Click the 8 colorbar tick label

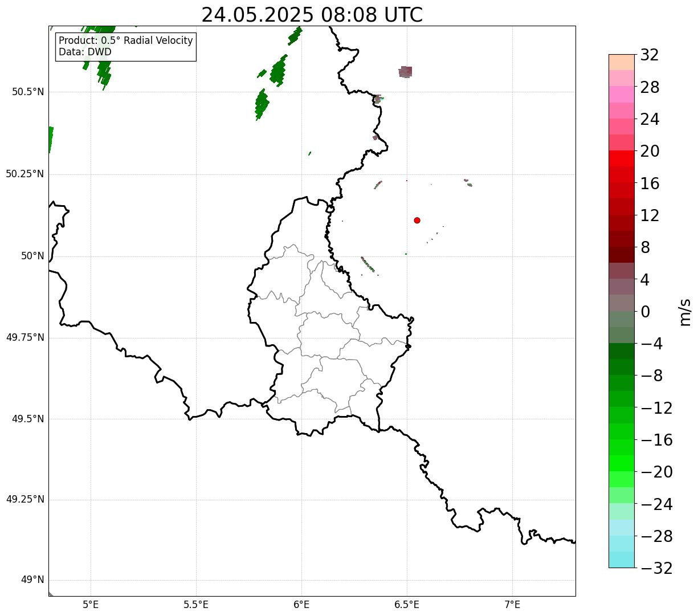click(x=645, y=248)
